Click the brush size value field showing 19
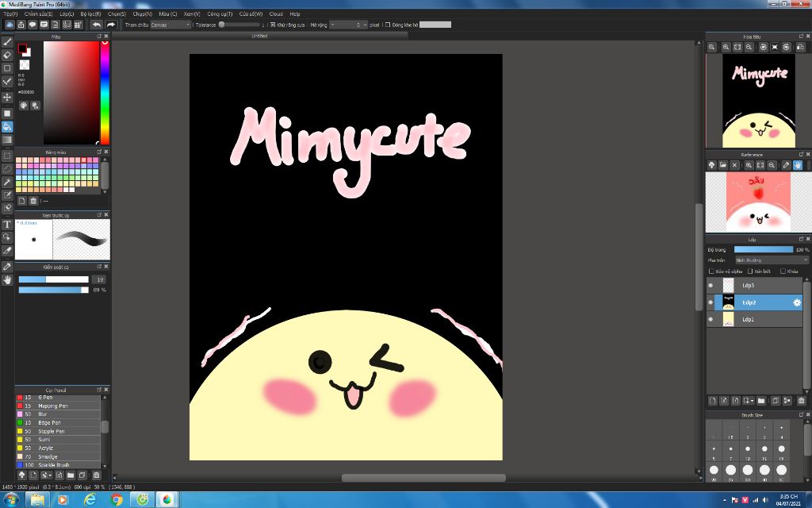 pyautogui.click(x=99, y=279)
